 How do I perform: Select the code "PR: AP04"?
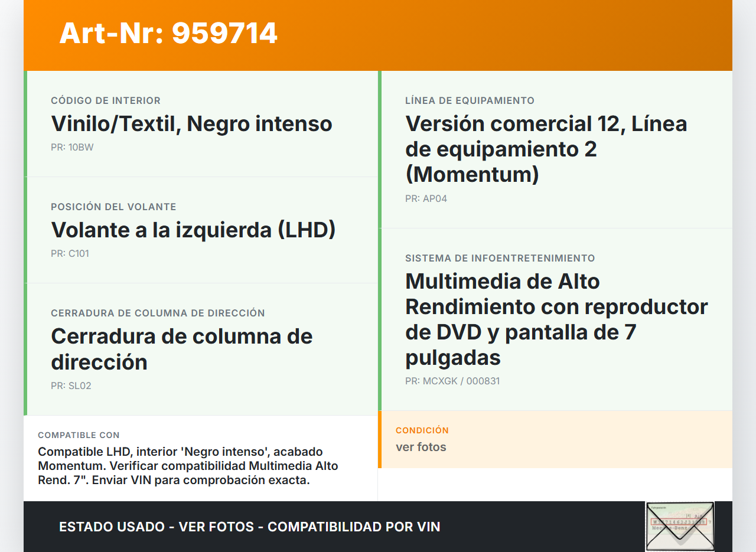[426, 199]
